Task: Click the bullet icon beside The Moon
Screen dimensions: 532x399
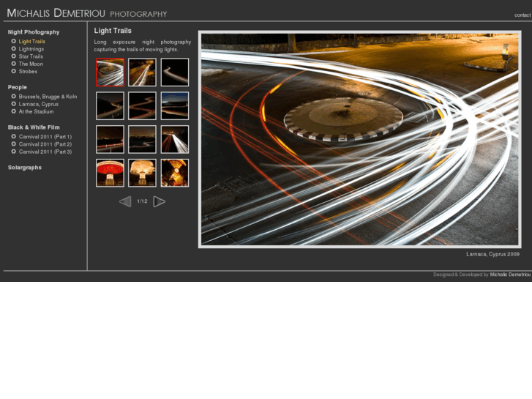Action: click(x=13, y=64)
